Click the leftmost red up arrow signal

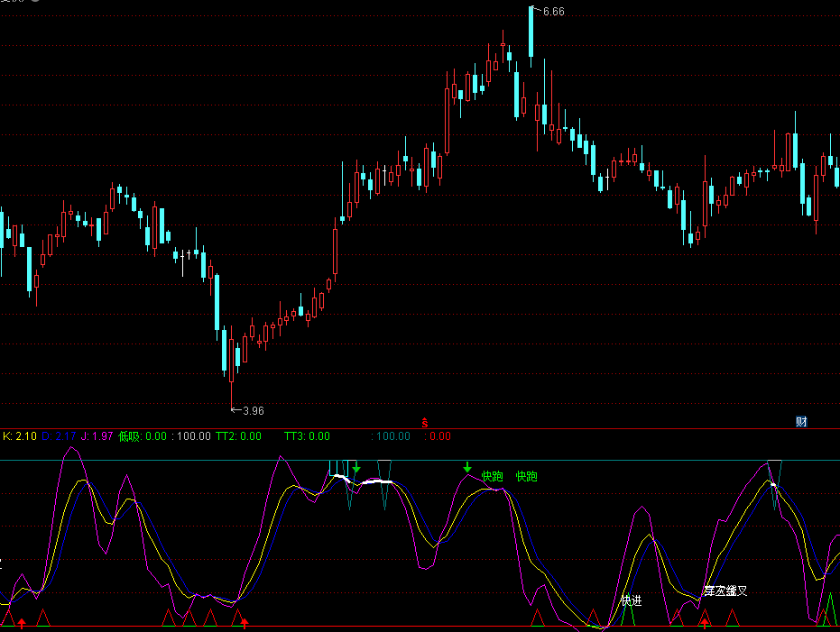(x=22, y=621)
